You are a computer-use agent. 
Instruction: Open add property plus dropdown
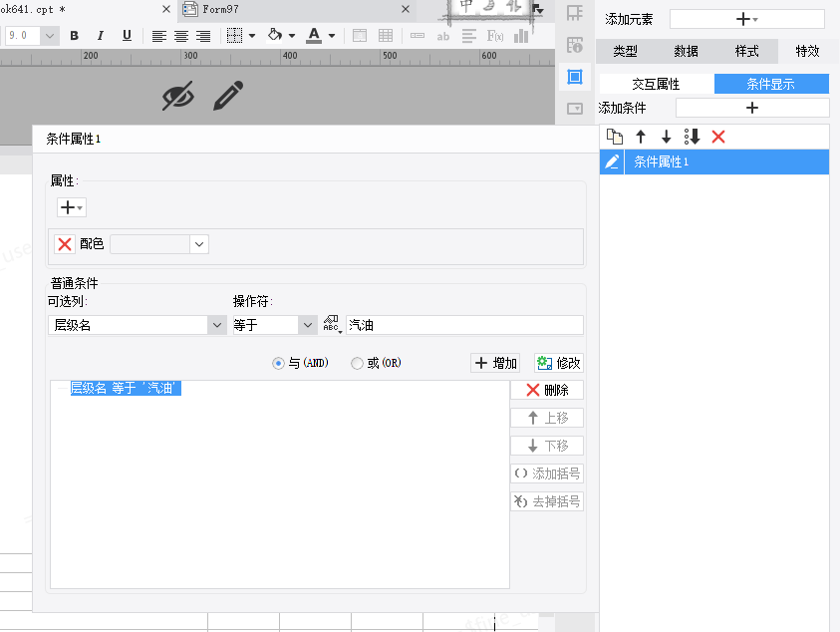pyautogui.click(x=72, y=207)
